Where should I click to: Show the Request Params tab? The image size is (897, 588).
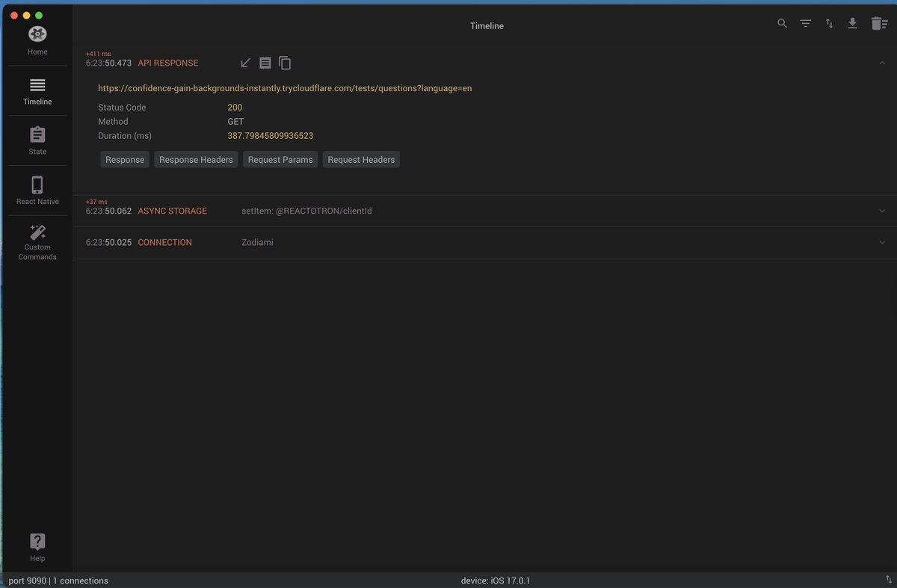click(x=280, y=160)
